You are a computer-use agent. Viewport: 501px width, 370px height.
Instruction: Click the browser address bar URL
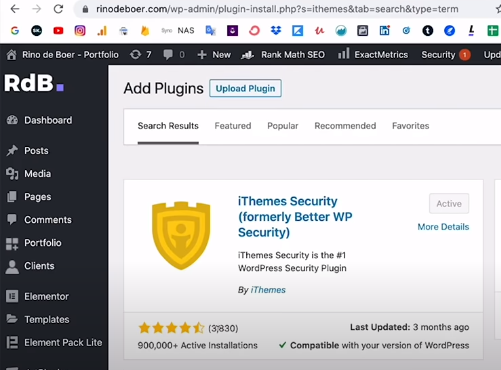coord(277,9)
